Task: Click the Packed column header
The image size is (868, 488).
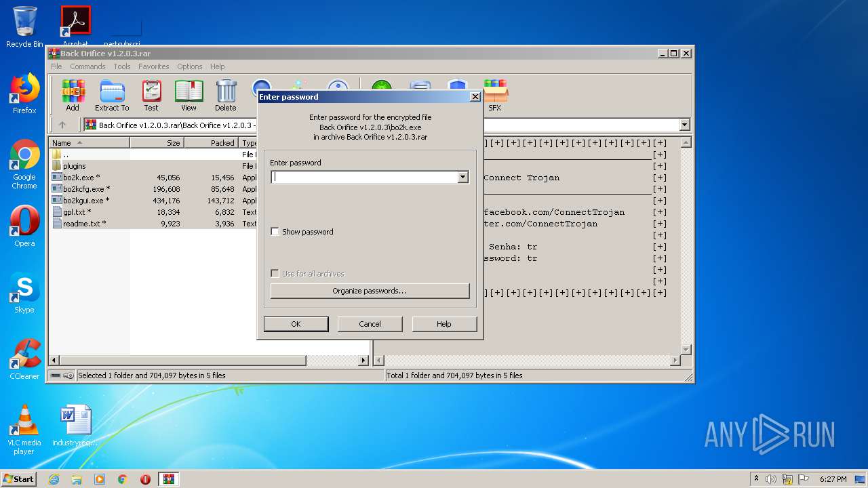Action: tap(211, 143)
